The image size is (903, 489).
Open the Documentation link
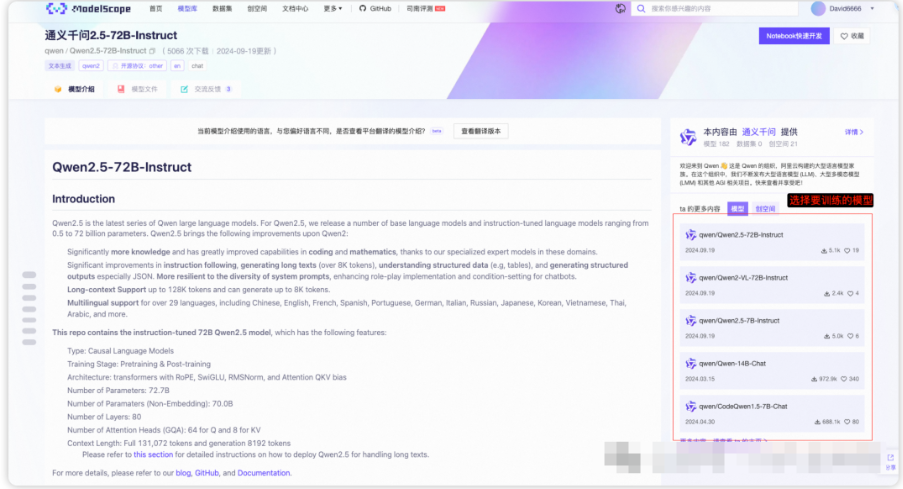(x=263, y=473)
